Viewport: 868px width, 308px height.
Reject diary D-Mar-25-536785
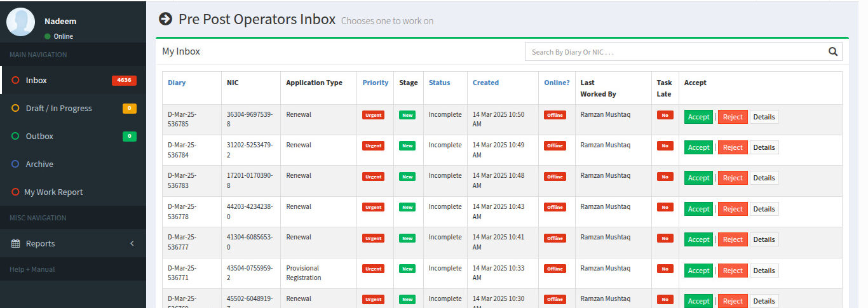point(733,117)
